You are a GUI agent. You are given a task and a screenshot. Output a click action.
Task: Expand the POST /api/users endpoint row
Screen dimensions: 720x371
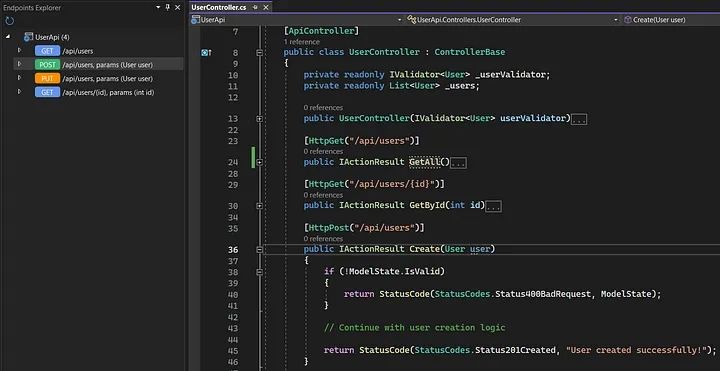point(19,64)
